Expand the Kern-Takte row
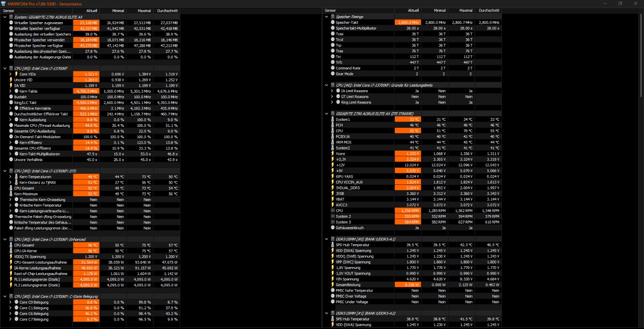The width and height of the screenshot is (644, 329). (x=10, y=91)
